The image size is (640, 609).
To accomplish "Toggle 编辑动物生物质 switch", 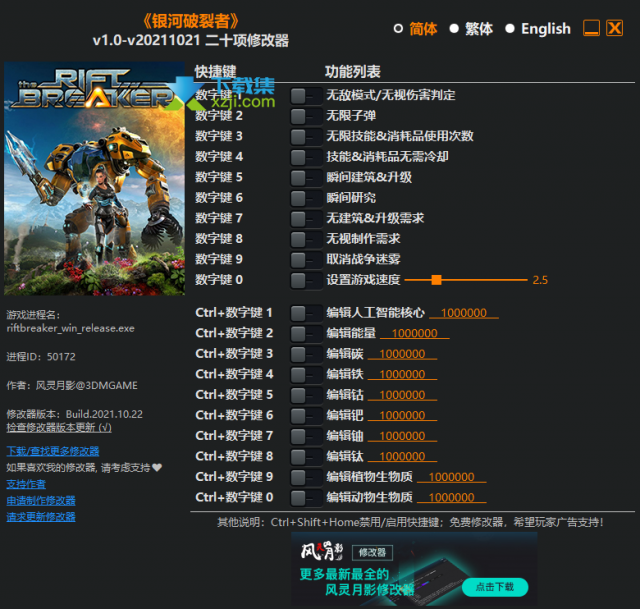I will pos(306,498).
